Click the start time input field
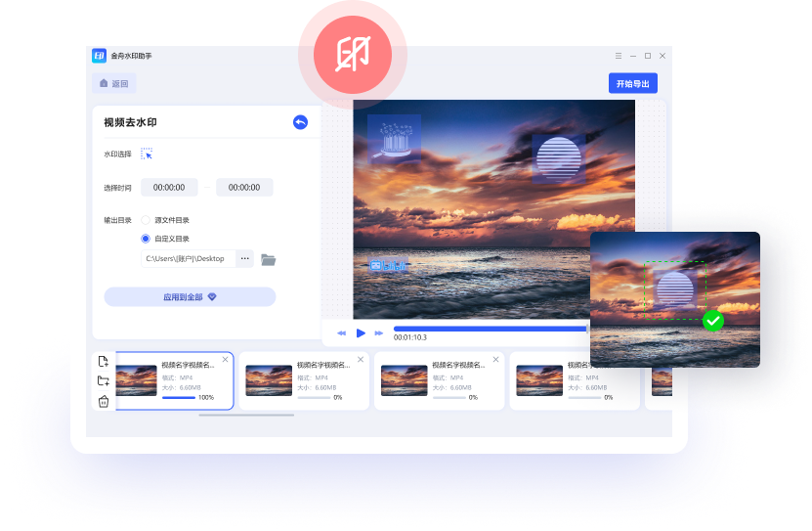 pyautogui.click(x=169, y=187)
